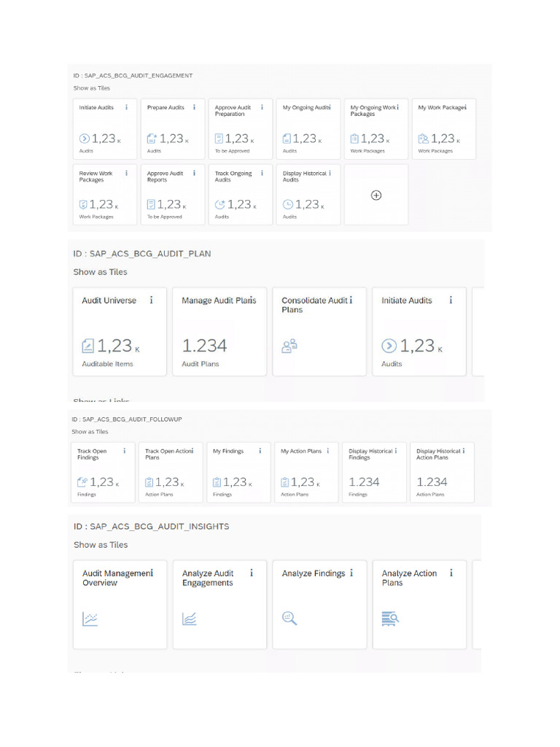The height and width of the screenshot is (747, 560).
Task: Open the My Action Plans tile
Action: coord(306,472)
